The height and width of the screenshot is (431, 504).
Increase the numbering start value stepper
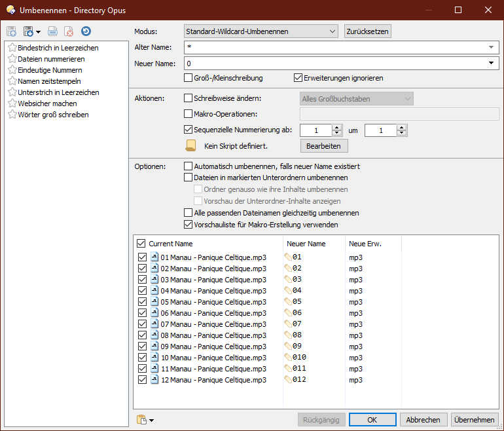(337, 128)
